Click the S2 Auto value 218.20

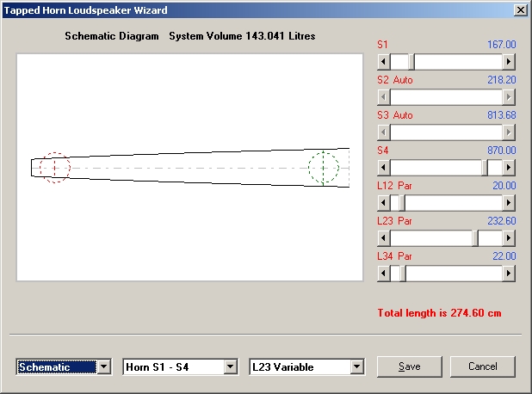[502, 80]
